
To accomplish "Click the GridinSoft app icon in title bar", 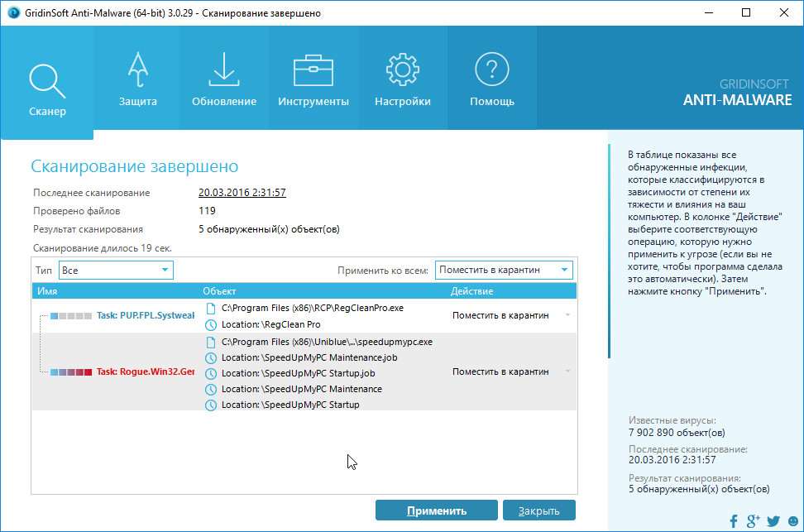I will tap(13, 13).
